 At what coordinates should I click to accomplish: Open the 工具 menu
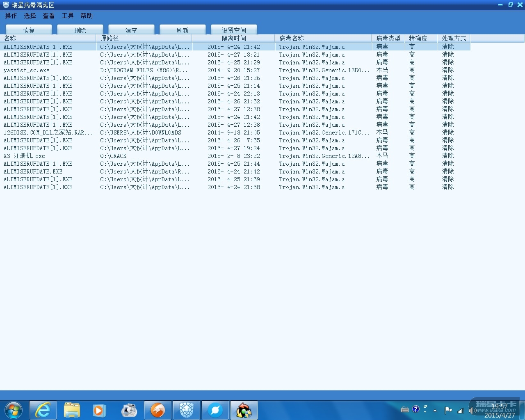pyautogui.click(x=68, y=16)
